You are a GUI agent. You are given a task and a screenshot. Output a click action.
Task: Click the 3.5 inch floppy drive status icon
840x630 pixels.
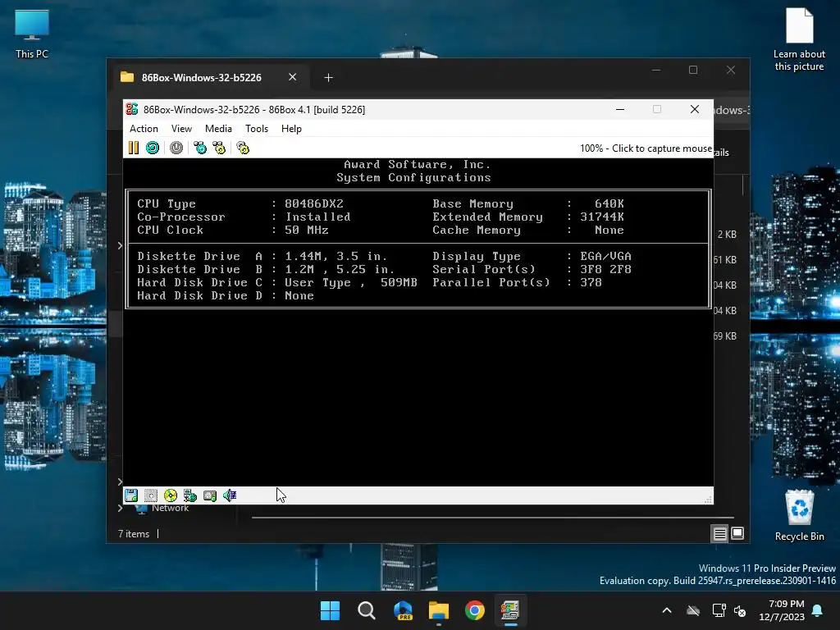(x=131, y=495)
